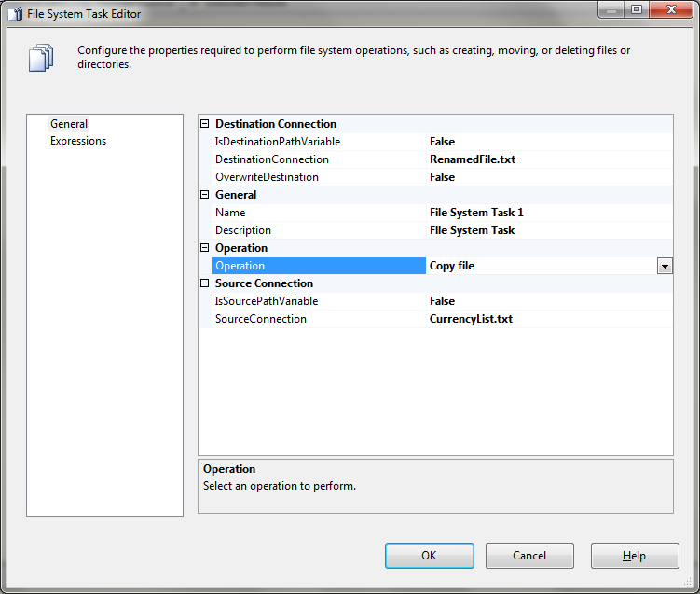Select the IsSourcePathVariable property label
700x594 pixels.
pyautogui.click(x=267, y=301)
